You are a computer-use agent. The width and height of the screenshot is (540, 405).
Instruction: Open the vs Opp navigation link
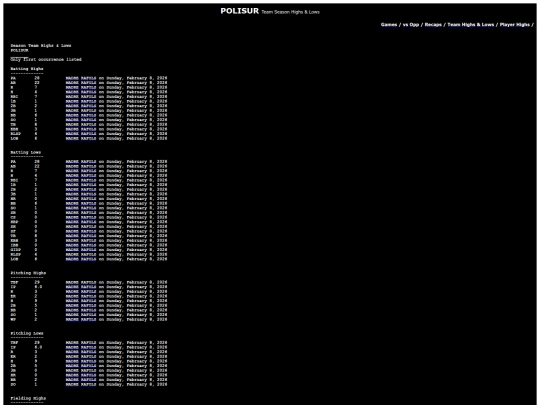(x=411, y=24)
